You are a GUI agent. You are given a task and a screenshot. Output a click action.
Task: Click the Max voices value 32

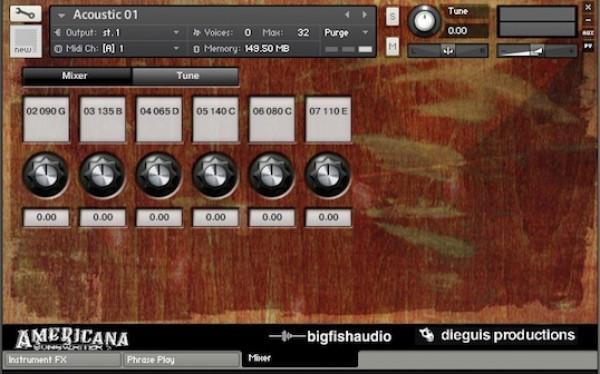pyautogui.click(x=303, y=33)
